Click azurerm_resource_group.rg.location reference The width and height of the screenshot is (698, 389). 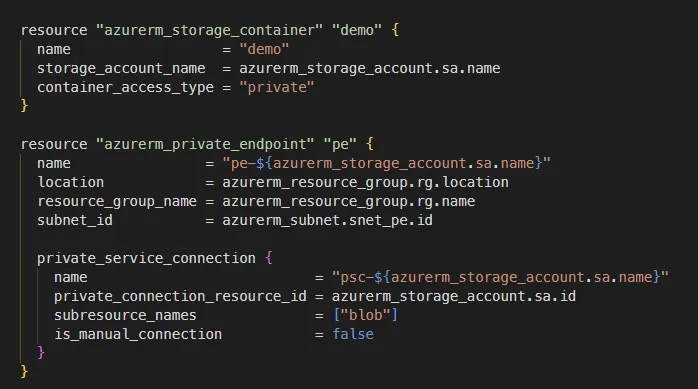pos(365,182)
